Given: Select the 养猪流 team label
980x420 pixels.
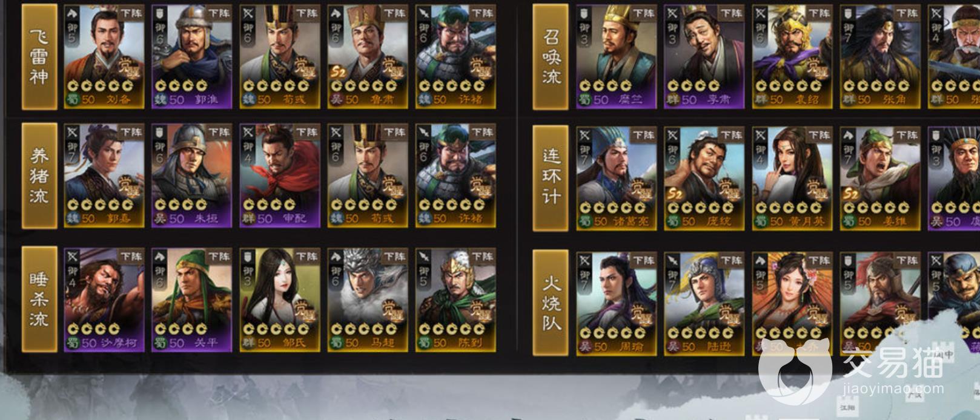Looking at the screenshot, I should click(x=39, y=176).
